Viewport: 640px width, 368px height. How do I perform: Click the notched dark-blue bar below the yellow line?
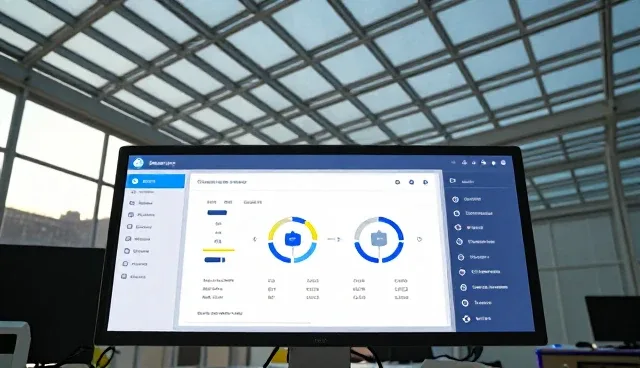point(215,260)
